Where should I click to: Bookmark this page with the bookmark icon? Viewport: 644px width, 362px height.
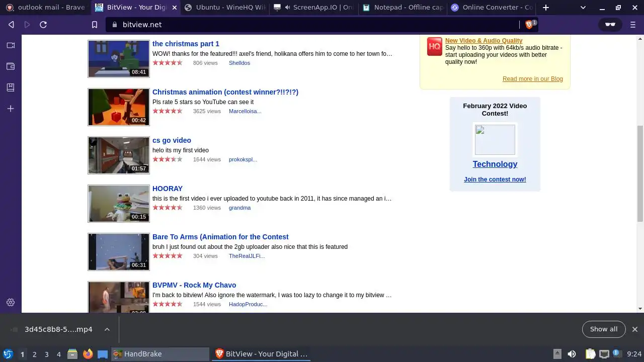point(95,25)
